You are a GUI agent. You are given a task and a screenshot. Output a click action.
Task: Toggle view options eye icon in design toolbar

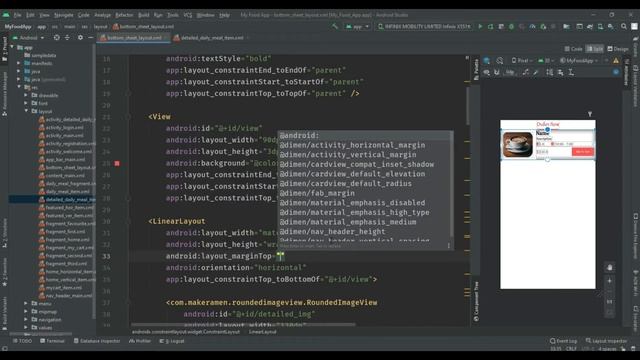click(x=487, y=72)
